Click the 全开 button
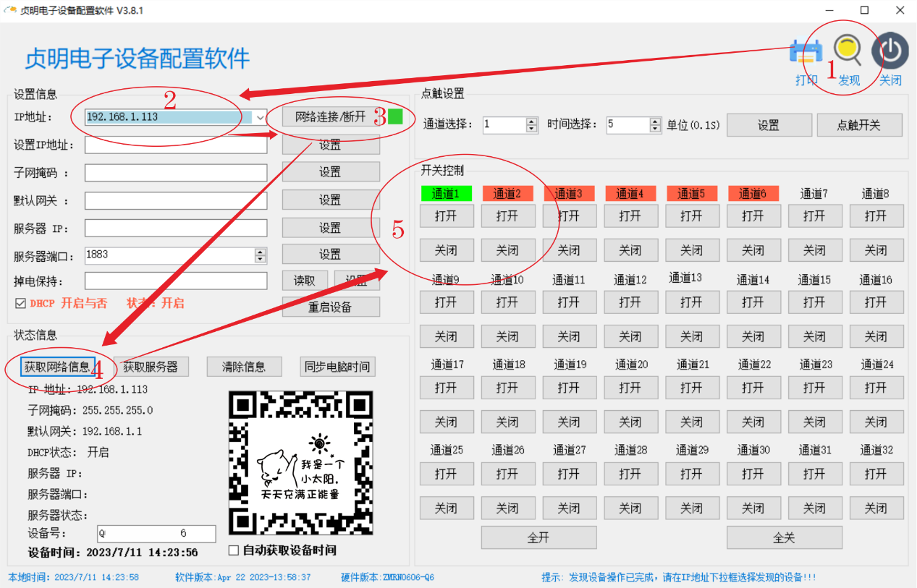The width and height of the screenshot is (917, 588). 538,537
